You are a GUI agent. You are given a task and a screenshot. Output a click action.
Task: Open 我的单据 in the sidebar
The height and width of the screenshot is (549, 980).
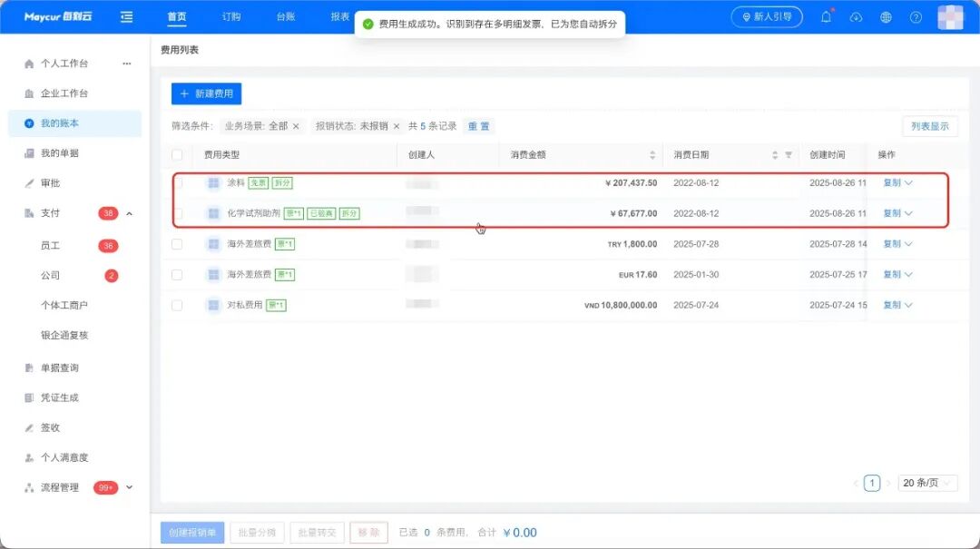tap(60, 153)
